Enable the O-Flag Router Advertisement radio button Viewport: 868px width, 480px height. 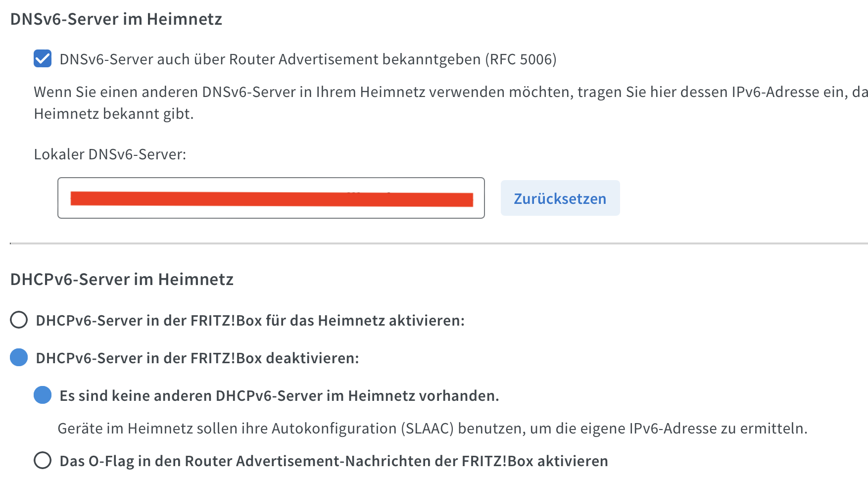pyautogui.click(x=43, y=461)
